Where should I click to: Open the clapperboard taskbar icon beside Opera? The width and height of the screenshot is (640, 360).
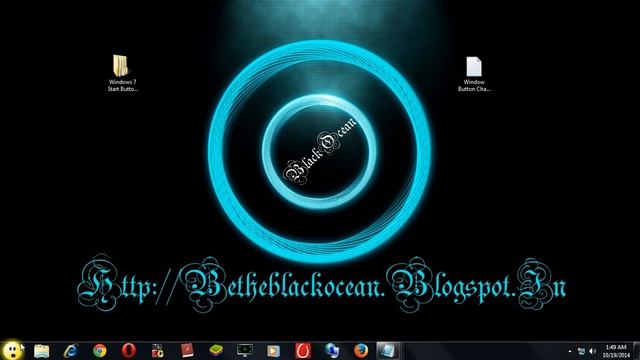coord(158,351)
